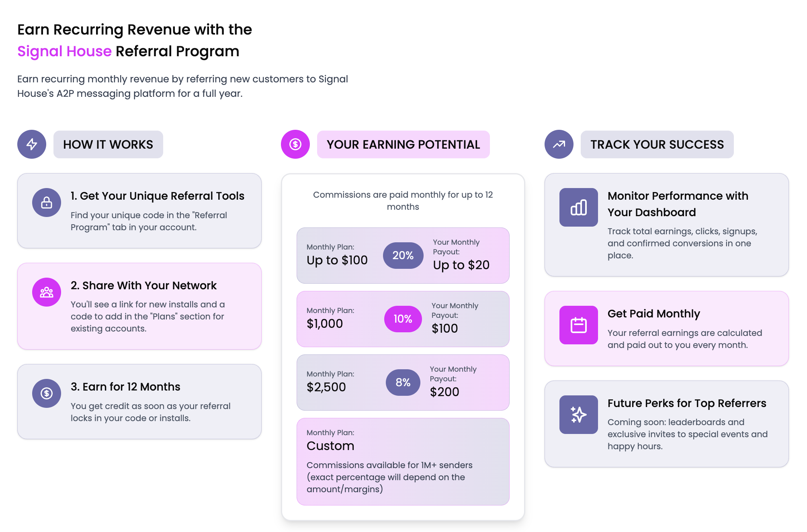Select the YOUR EARNING POTENTIAL heading label

[x=403, y=144]
